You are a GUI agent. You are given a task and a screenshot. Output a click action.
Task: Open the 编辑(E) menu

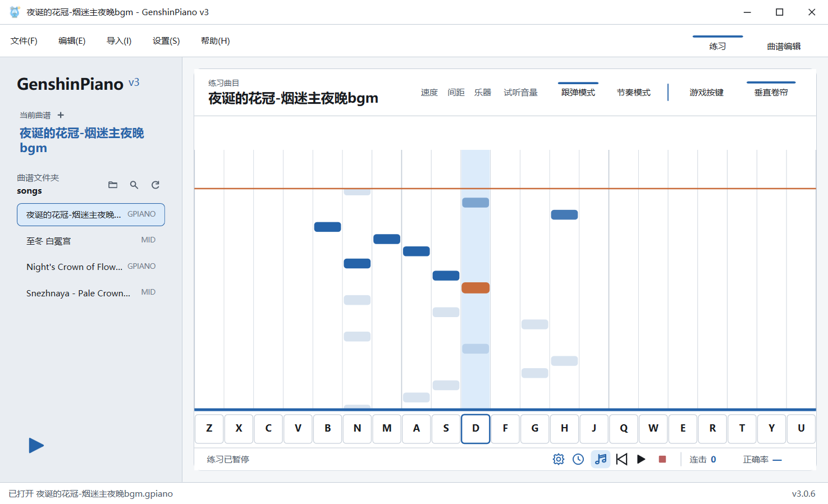pyautogui.click(x=72, y=41)
